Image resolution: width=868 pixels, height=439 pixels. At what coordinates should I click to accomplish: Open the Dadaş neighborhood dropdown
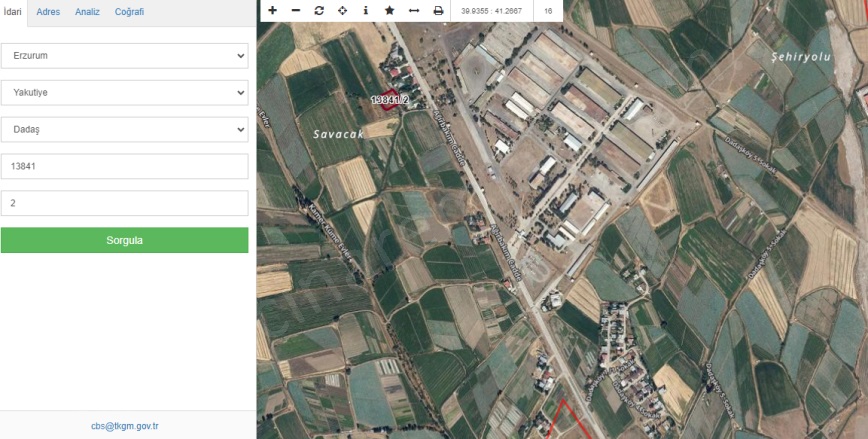[x=124, y=130]
